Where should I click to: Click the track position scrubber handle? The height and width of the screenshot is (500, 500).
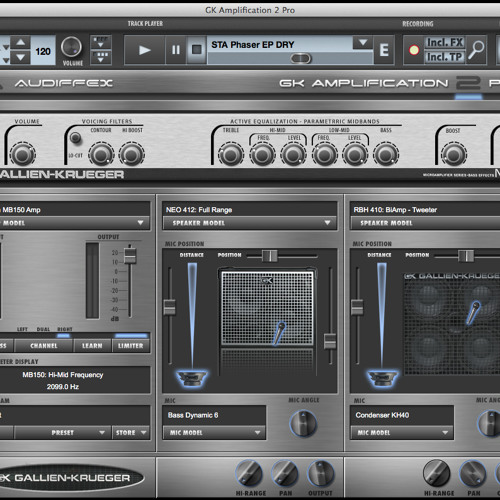click(x=301, y=59)
